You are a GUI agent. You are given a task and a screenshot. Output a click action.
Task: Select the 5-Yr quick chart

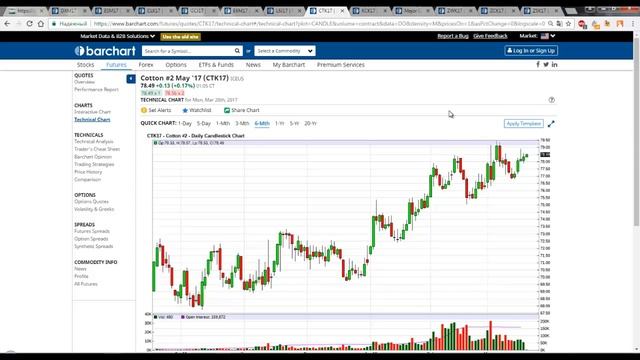[294, 123]
